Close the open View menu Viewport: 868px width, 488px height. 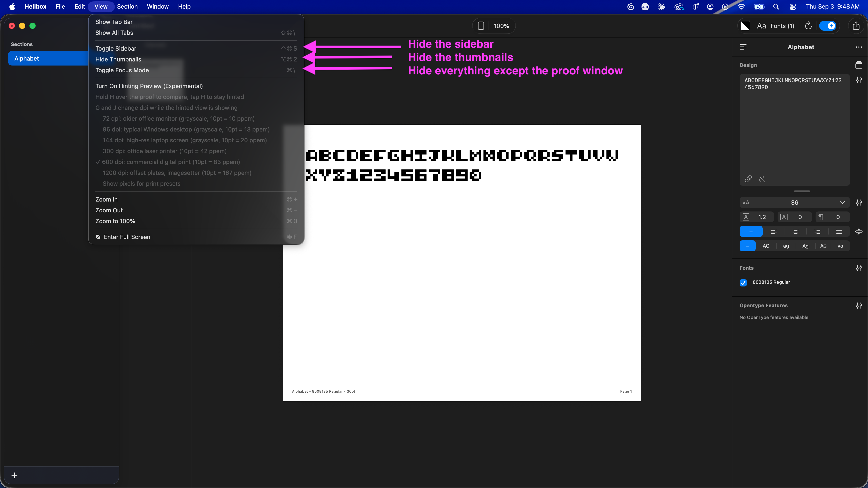point(101,6)
